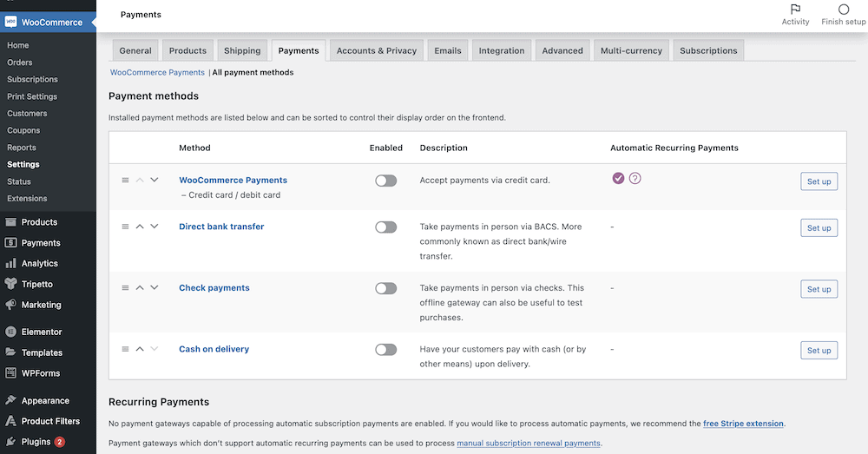Click the Finish setup circle icon
The height and width of the screenshot is (454, 868).
click(844, 9)
